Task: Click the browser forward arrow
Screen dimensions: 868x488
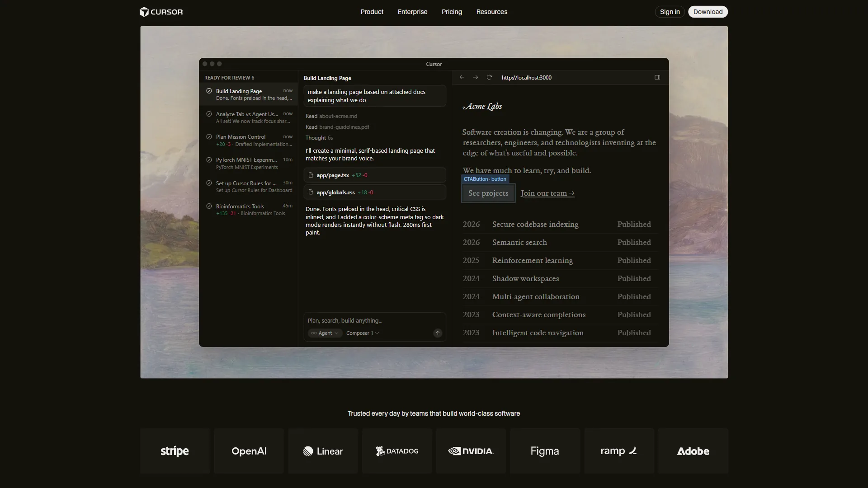Action: pyautogui.click(x=476, y=77)
